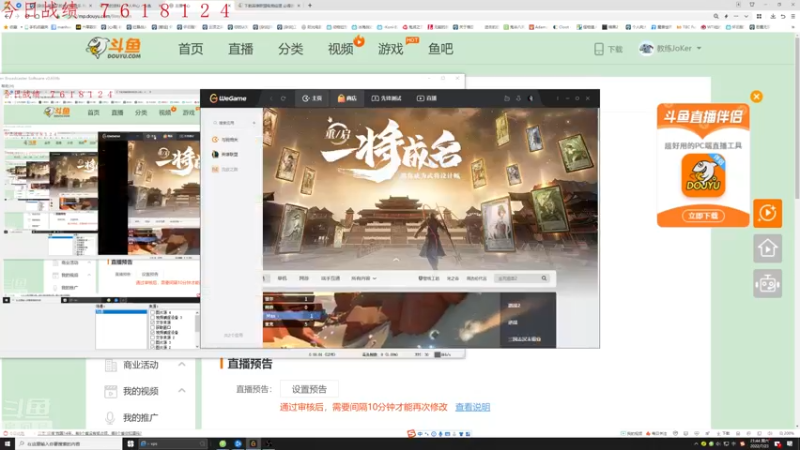Select the highlighted scene in OBS scenes list
The height and width of the screenshot is (450, 800).
coord(121,311)
